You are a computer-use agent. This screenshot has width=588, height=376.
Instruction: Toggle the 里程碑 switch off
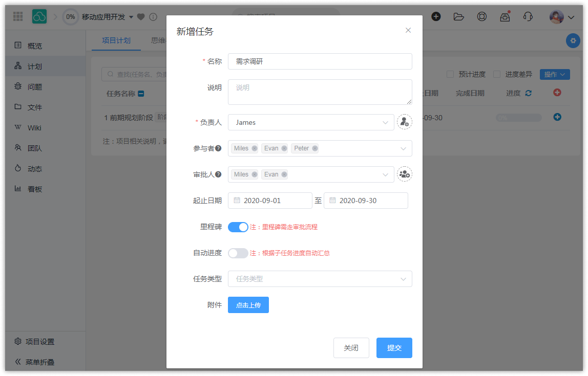point(238,227)
